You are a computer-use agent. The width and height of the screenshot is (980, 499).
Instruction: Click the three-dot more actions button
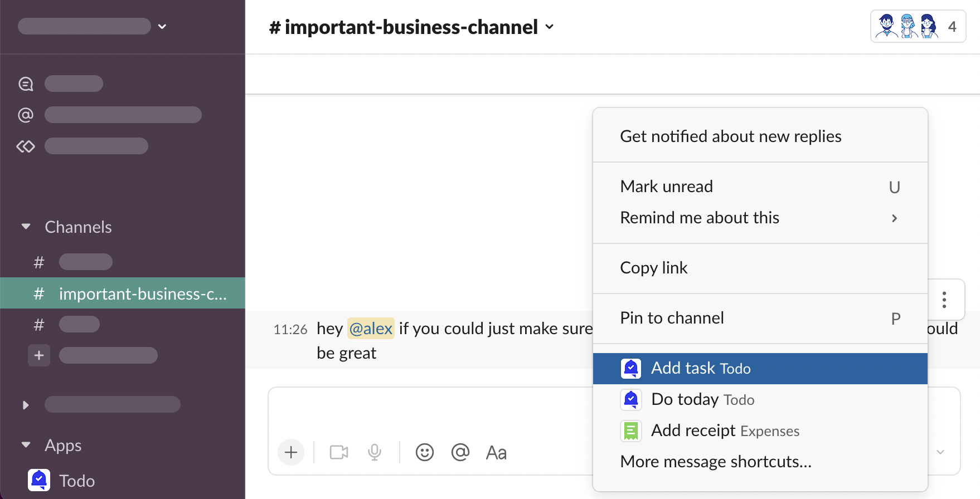pyautogui.click(x=944, y=300)
